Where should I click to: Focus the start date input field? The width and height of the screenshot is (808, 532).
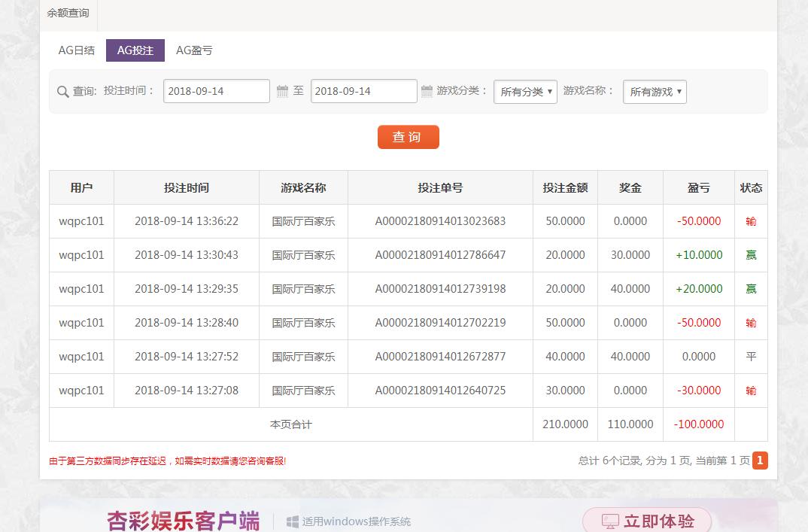(216, 91)
